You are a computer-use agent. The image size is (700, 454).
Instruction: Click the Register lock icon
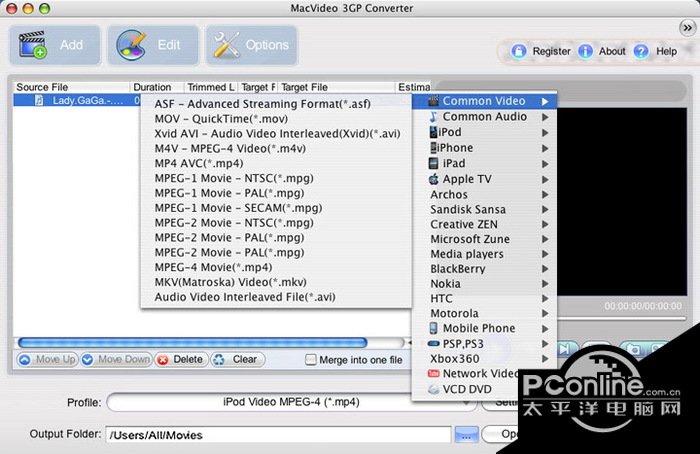click(519, 51)
